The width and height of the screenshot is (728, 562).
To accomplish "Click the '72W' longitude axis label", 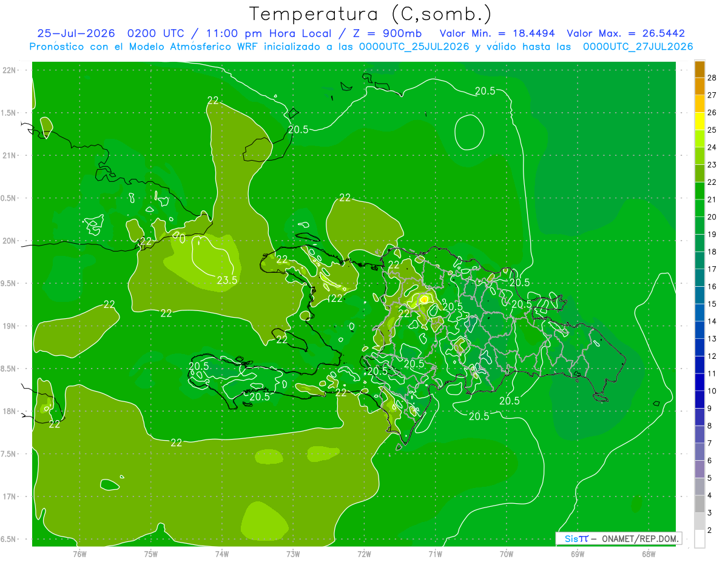I will pos(364,554).
